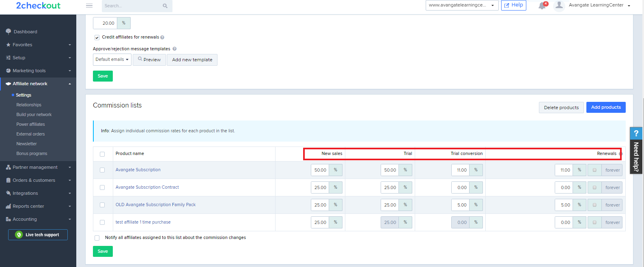Toggle Credit affiliates for renewals checkbox
The image size is (644, 267).
tap(97, 37)
